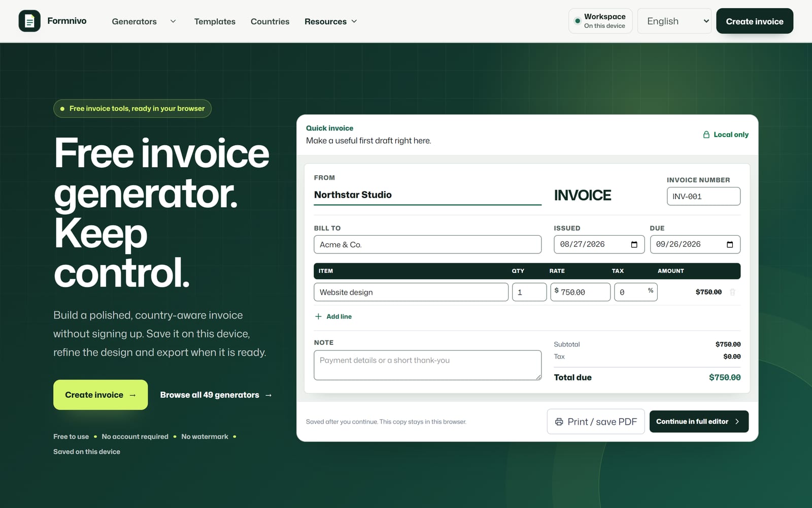Click the Print / save PDF button
Viewport: 812px width, 508px height.
(596, 422)
